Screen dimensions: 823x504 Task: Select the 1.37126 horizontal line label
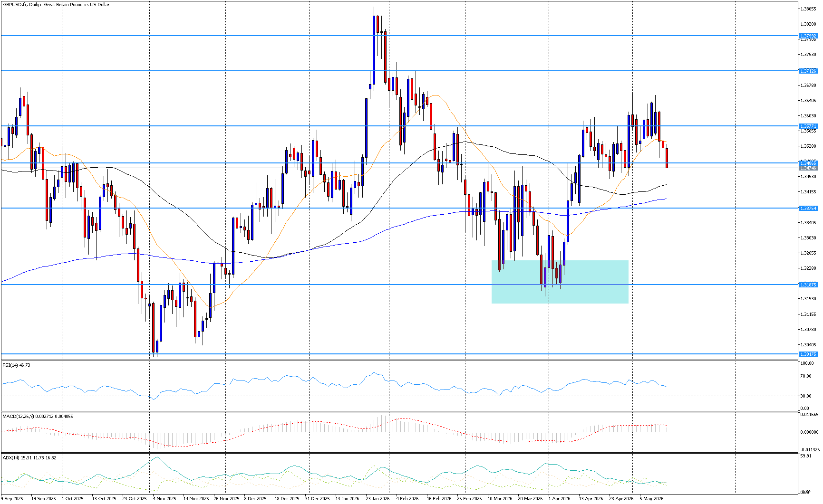(x=808, y=71)
